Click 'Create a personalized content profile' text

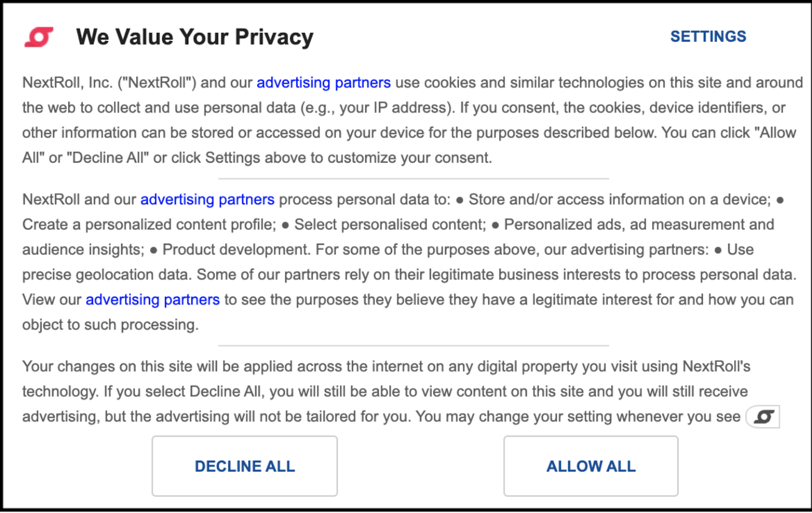pyautogui.click(x=149, y=224)
